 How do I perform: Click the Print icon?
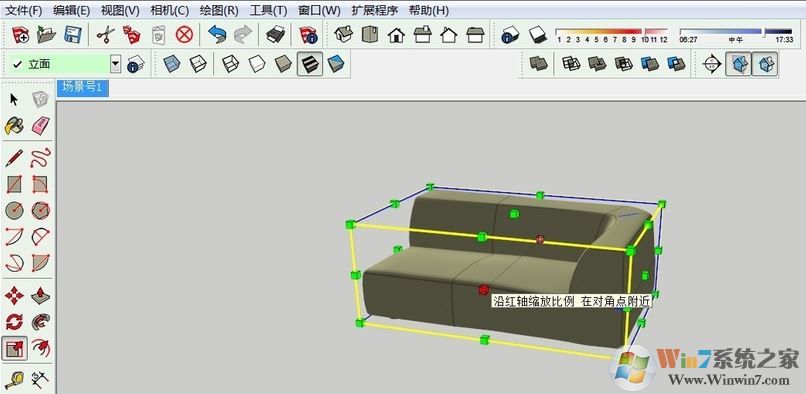(276, 35)
